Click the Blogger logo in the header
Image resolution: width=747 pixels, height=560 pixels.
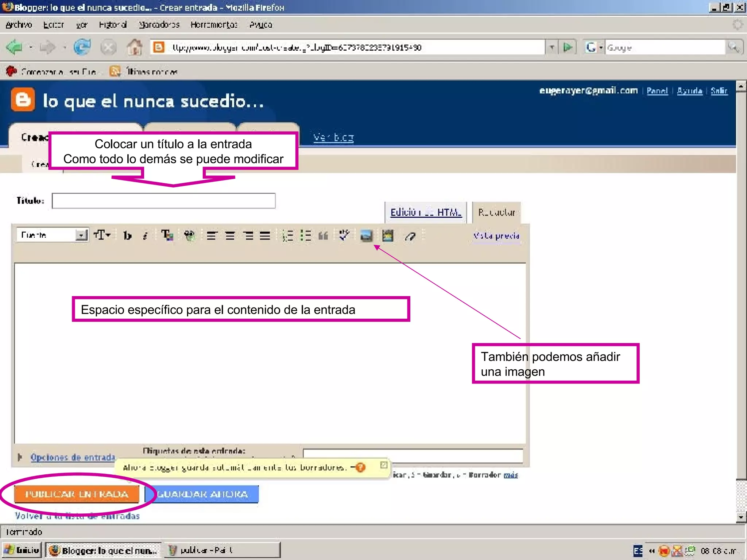[23, 100]
